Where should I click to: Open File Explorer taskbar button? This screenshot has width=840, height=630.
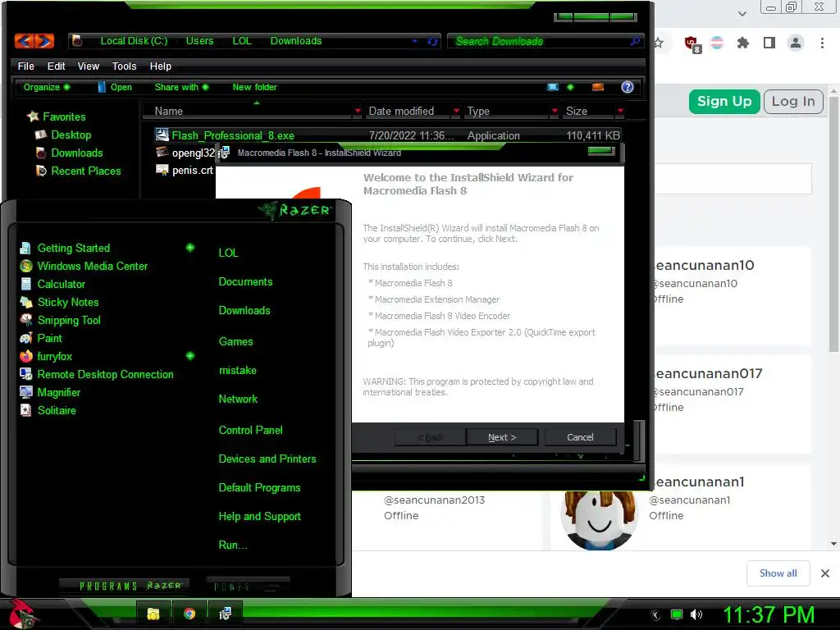click(x=153, y=614)
